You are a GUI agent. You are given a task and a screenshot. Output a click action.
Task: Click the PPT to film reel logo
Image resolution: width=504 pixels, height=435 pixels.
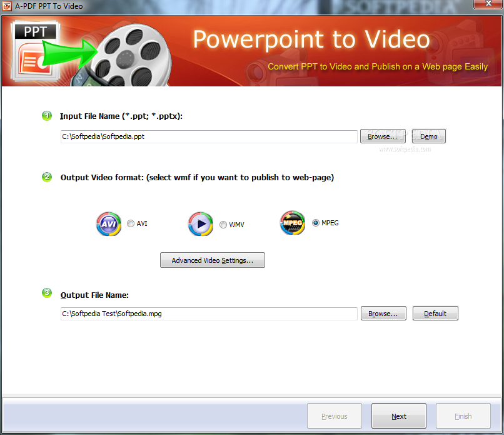click(91, 53)
